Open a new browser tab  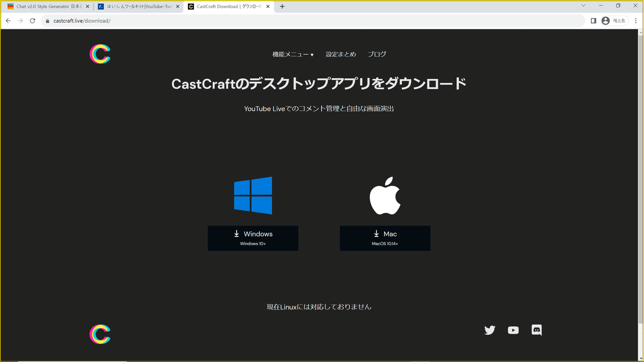(x=282, y=6)
